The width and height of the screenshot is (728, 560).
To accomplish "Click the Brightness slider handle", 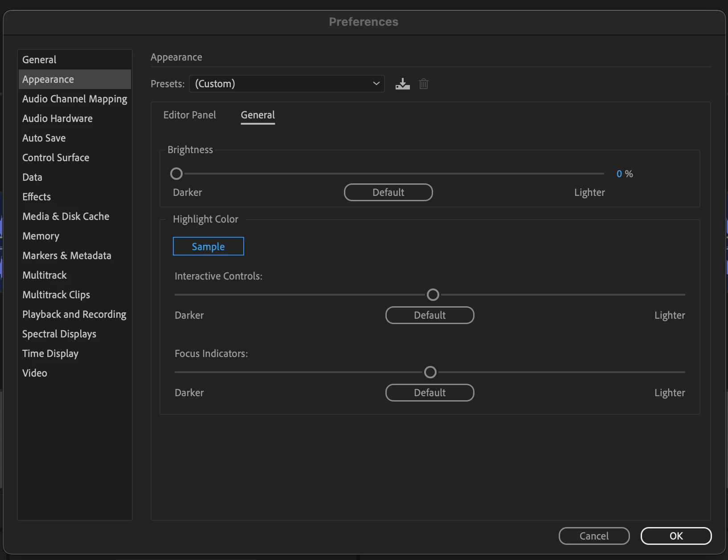I will [x=176, y=174].
